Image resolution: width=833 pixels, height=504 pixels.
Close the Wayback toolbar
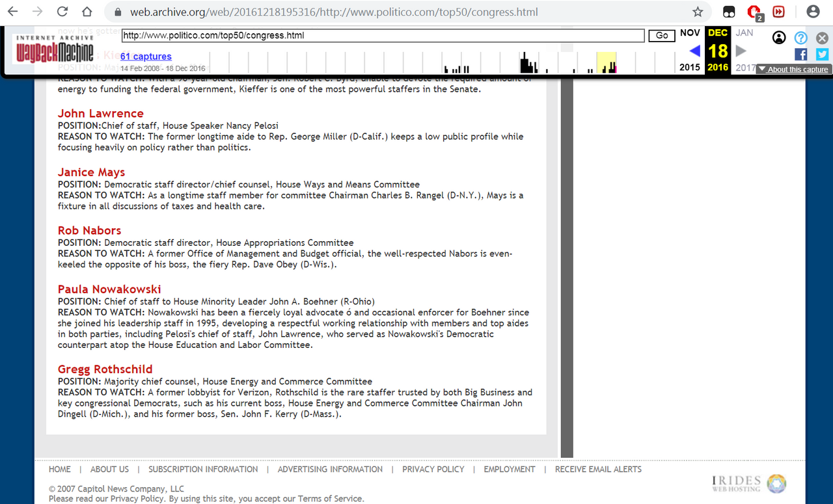click(x=822, y=38)
